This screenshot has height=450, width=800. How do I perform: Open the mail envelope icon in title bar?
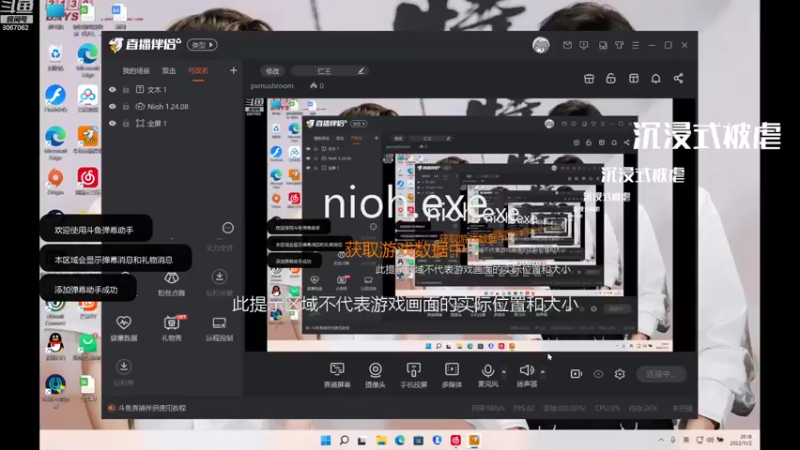pos(567,45)
